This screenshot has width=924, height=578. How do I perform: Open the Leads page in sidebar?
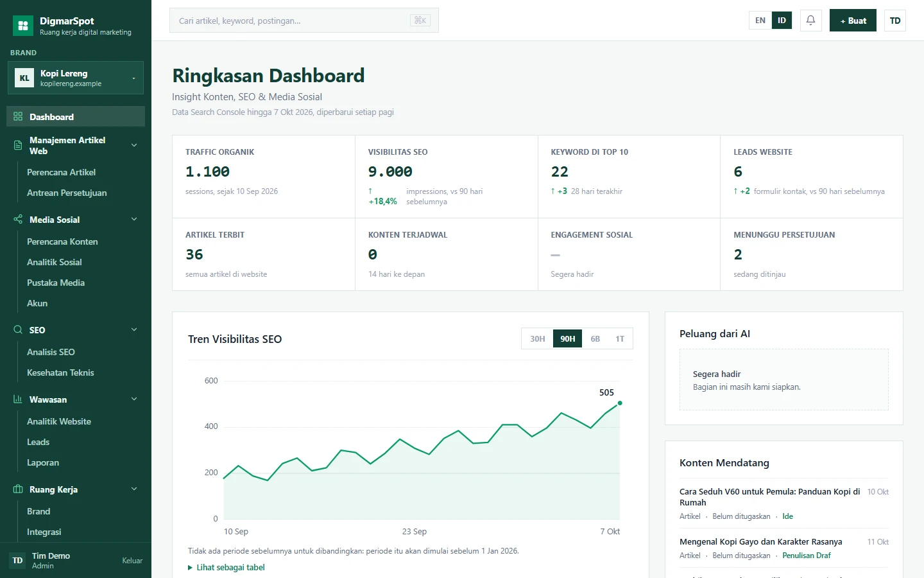point(38,442)
